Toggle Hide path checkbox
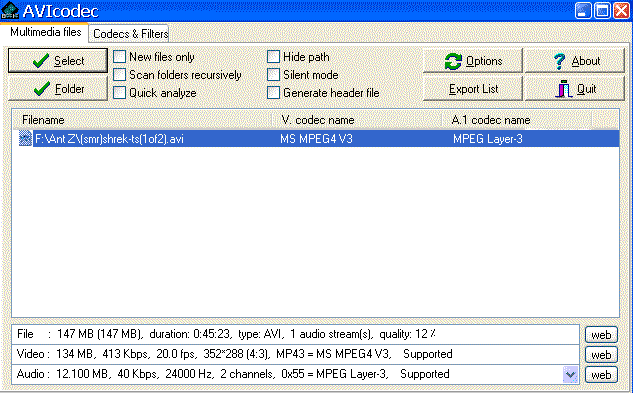633x393 pixels. (x=273, y=57)
